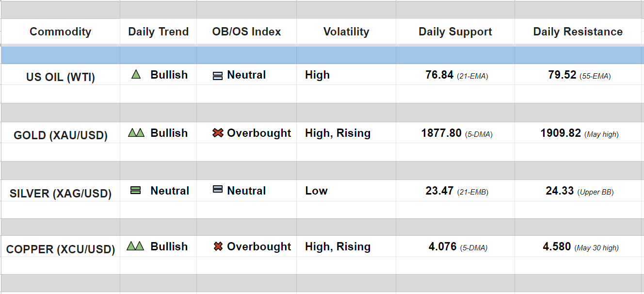Screen dimensions: 644x294
Task: Click the neutral bars icon in US Oil OB/OS
Action: pos(218,76)
